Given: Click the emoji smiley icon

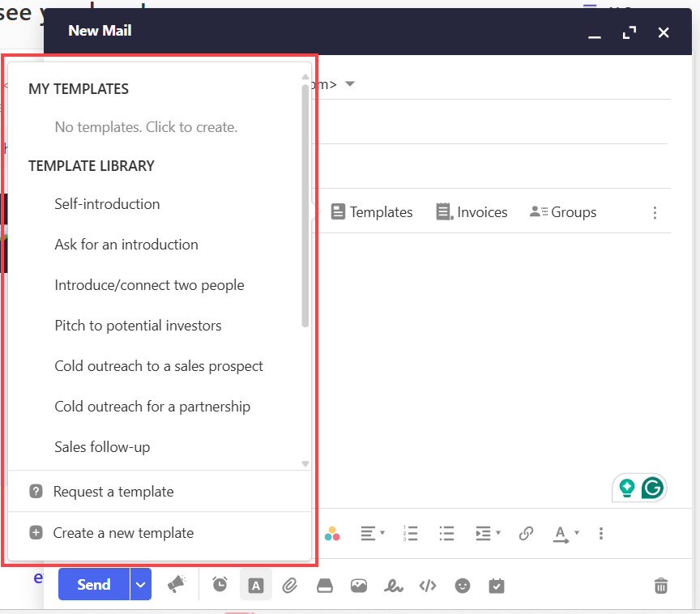Looking at the screenshot, I should tap(463, 586).
